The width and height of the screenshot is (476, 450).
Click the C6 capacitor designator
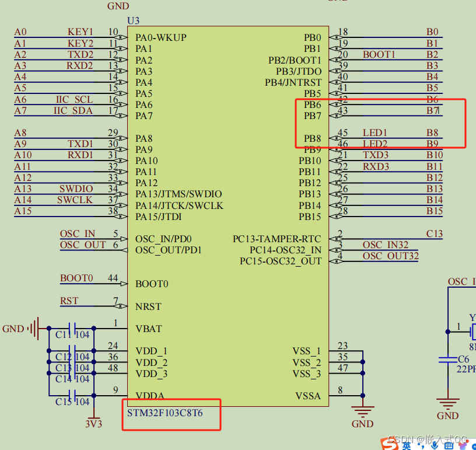[463, 359]
